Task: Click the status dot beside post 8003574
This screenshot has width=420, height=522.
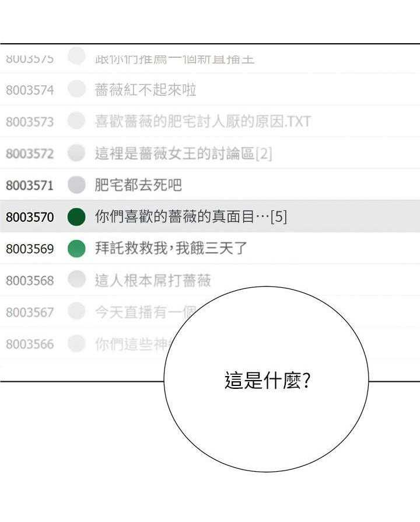Action: pos(77,89)
